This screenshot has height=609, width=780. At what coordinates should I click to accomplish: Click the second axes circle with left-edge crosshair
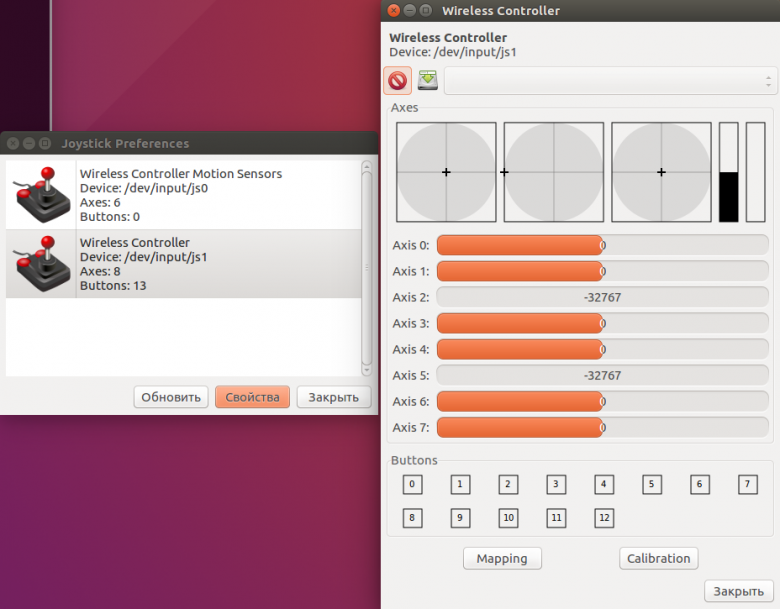click(554, 172)
